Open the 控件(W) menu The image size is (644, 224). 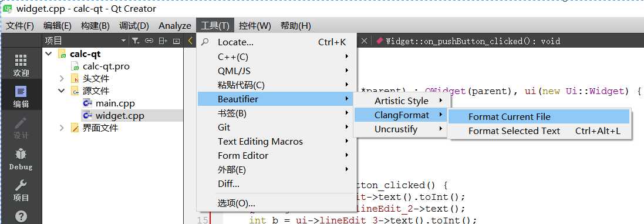click(x=255, y=26)
